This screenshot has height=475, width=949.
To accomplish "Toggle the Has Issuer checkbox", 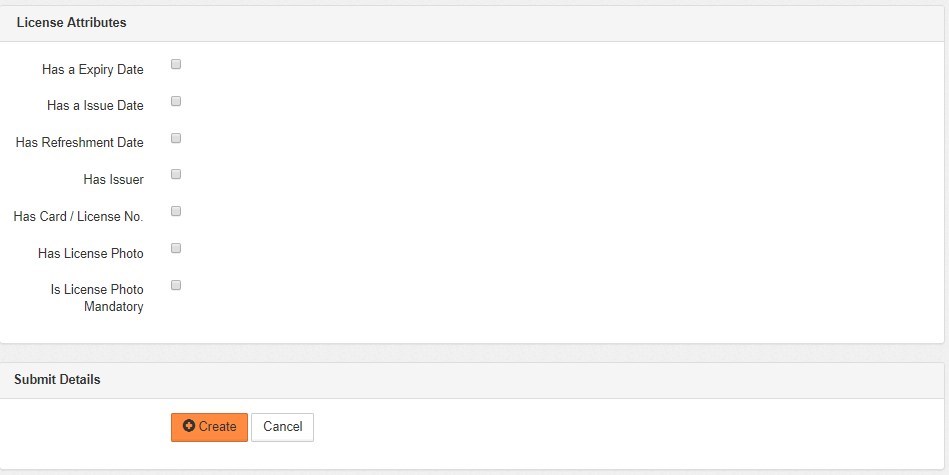I will 176,174.
